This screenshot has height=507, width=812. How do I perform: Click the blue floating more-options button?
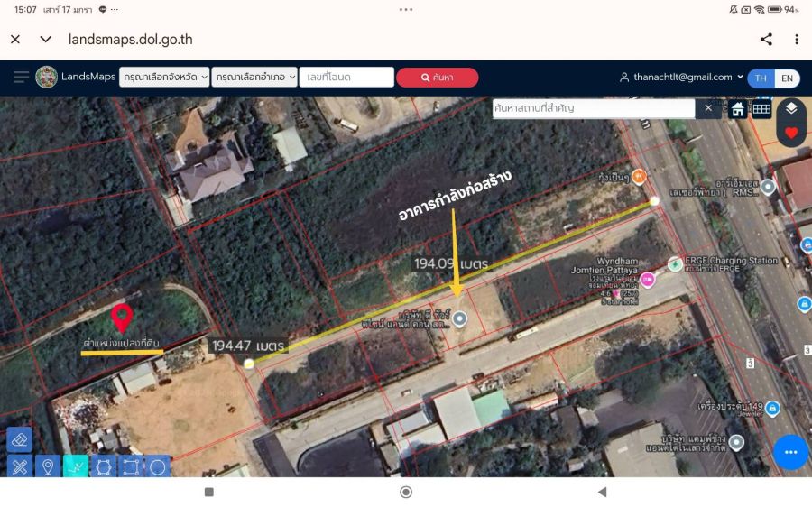pos(790,452)
